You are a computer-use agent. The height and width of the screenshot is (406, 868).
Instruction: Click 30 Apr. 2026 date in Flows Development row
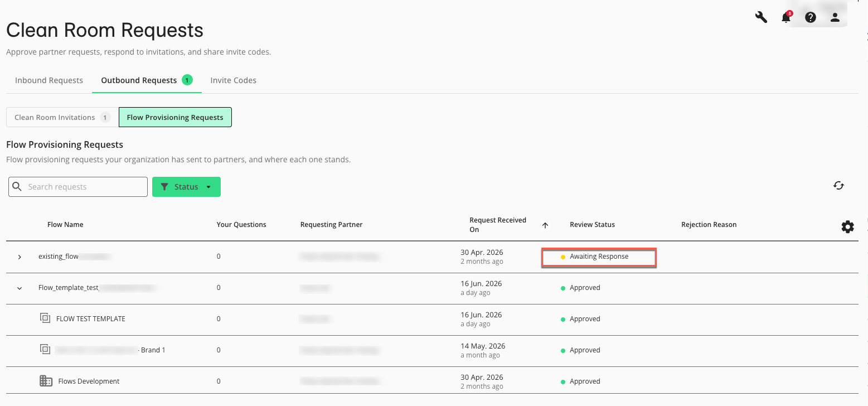click(x=481, y=377)
